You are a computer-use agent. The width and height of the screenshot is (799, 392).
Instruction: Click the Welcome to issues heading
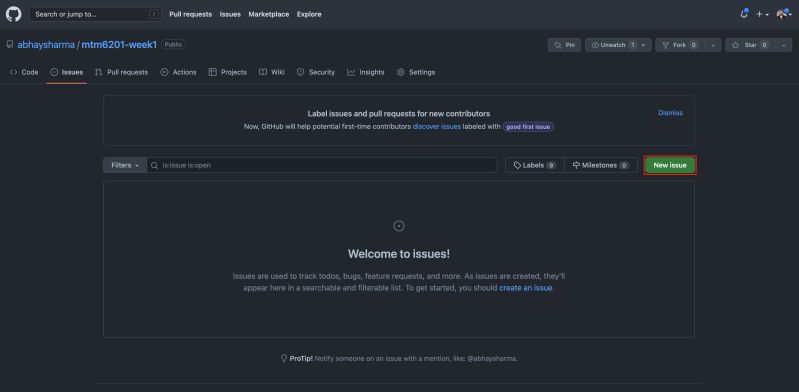(x=399, y=253)
